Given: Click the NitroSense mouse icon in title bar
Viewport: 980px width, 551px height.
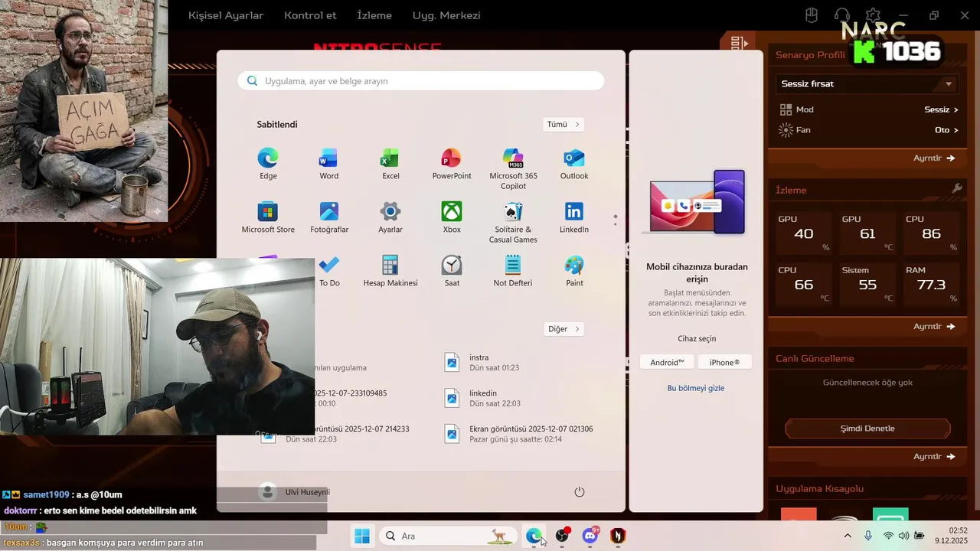Looking at the screenshot, I should coord(812,15).
